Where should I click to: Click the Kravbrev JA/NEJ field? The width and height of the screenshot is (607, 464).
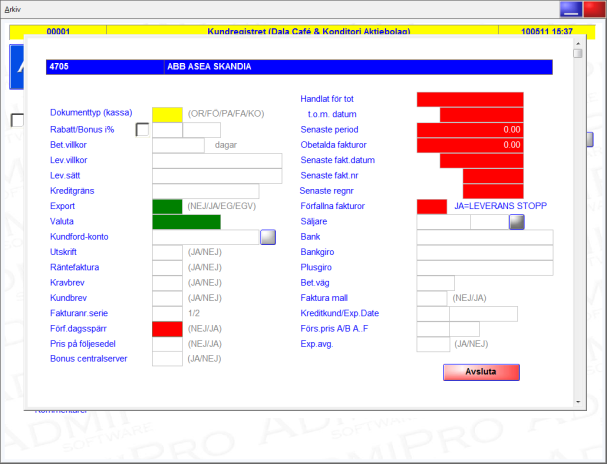click(x=167, y=283)
